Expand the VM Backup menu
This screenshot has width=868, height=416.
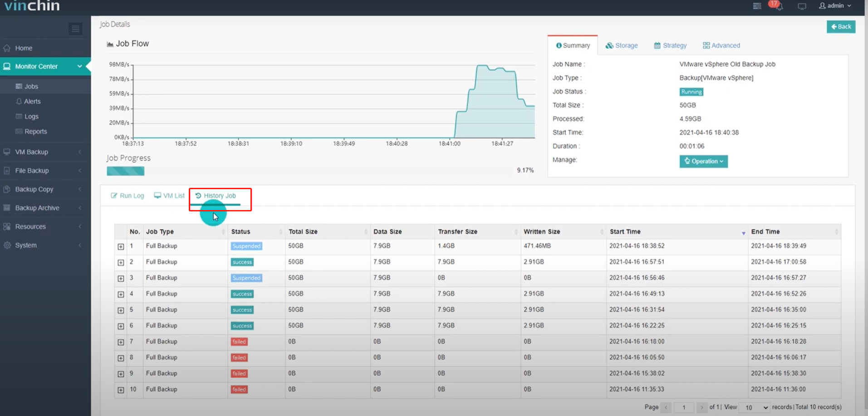click(x=45, y=152)
